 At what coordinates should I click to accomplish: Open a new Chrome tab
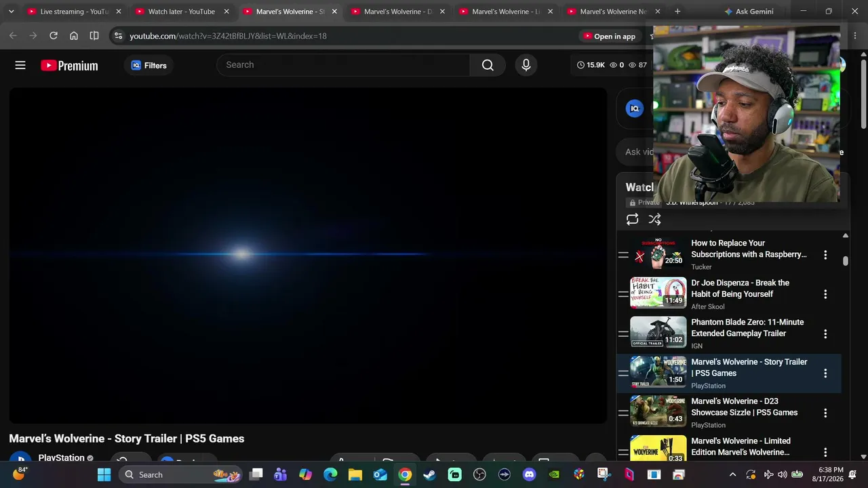pos(677,12)
